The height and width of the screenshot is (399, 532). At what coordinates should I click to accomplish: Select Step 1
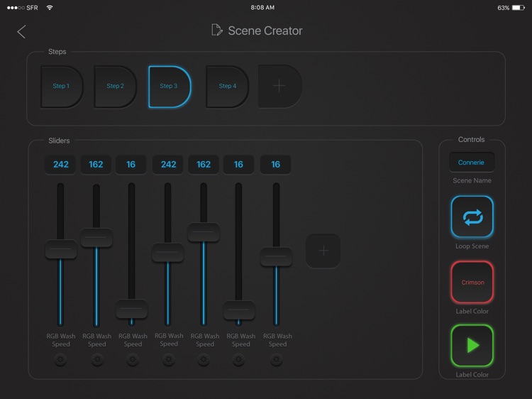(62, 87)
